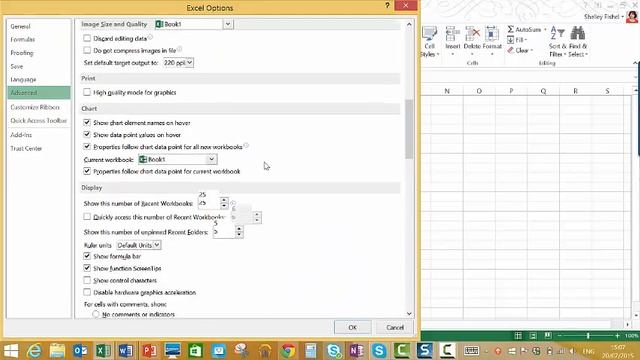Uncheck Properties follow chart data point for current workbook

pos(87,171)
